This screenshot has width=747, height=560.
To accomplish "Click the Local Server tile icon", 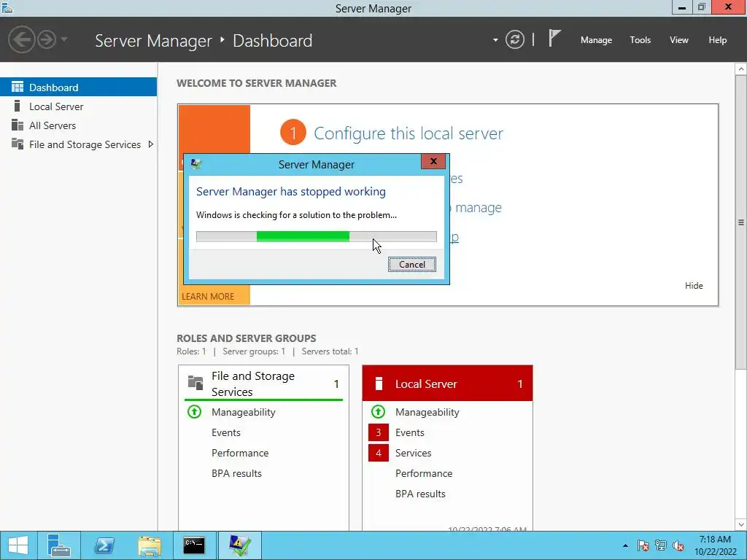I will pos(379,384).
